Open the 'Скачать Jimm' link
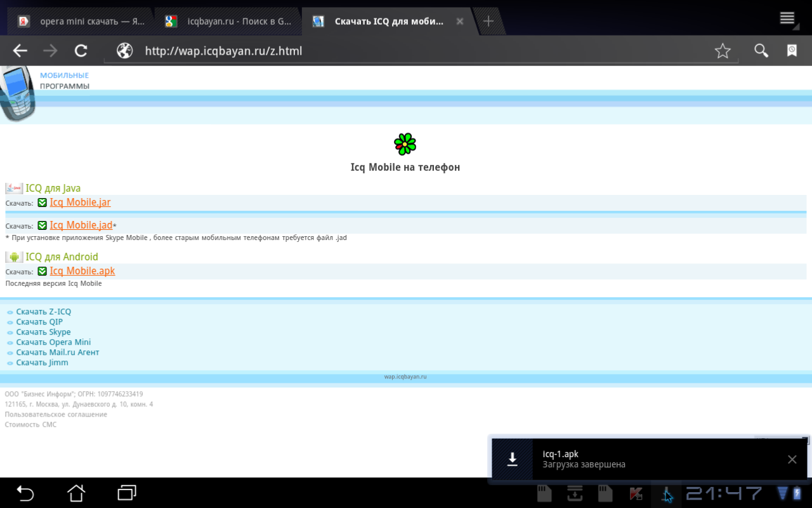Image resolution: width=812 pixels, height=508 pixels. 42,363
